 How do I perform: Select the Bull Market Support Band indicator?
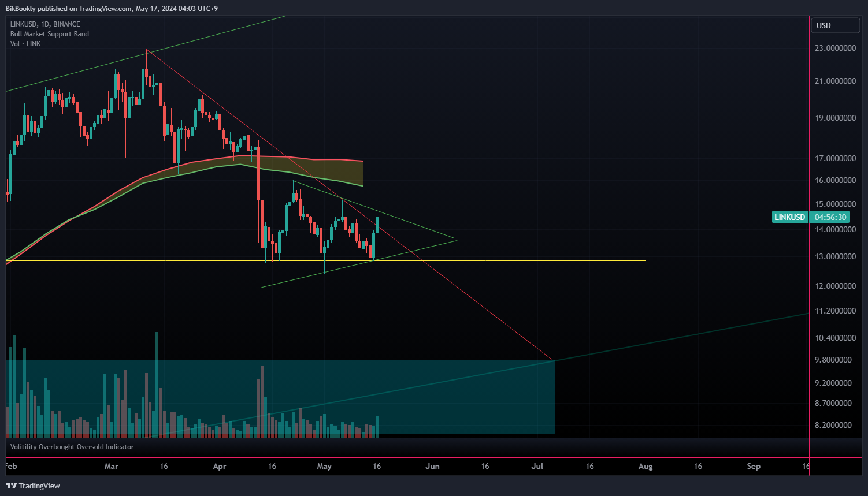[x=50, y=34]
